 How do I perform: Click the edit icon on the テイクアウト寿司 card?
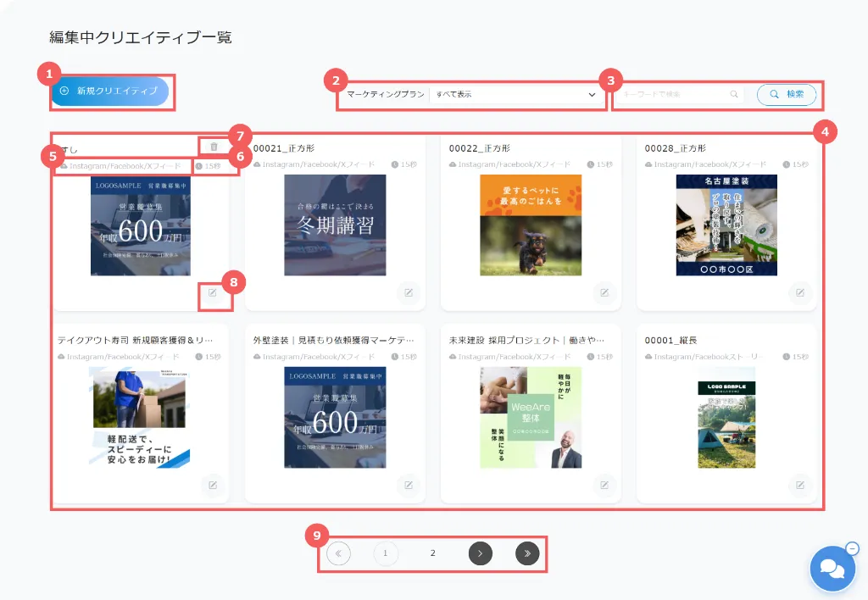(x=213, y=485)
